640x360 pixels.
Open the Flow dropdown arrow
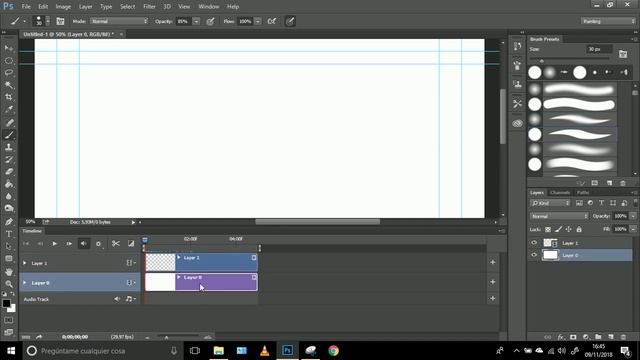tap(258, 21)
